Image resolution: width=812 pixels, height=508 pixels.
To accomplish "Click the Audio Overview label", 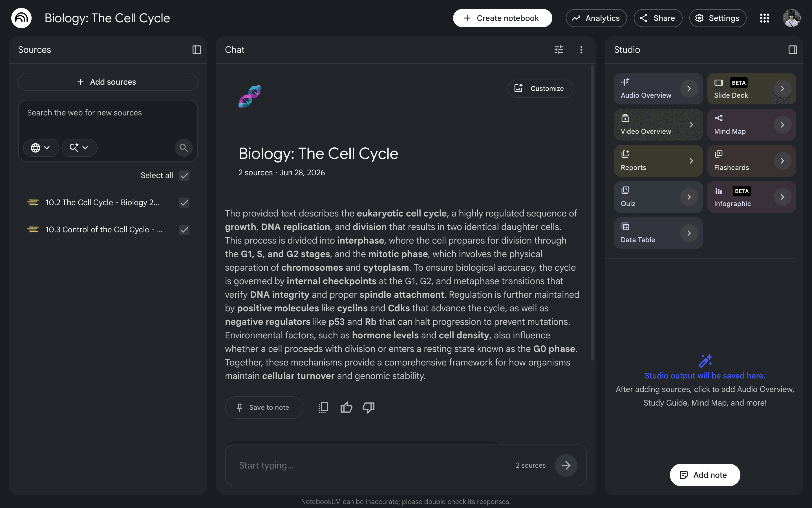I will (646, 95).
